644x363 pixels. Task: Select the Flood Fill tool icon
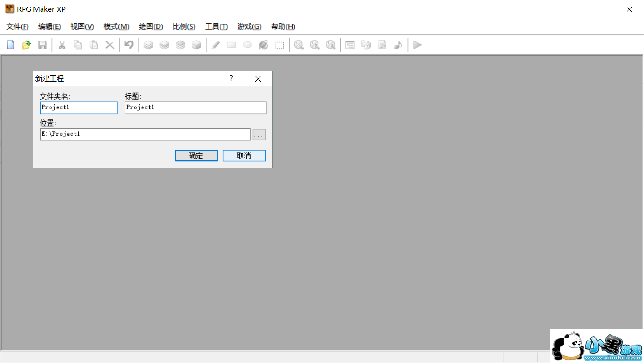pyautogui.click(x=264, y=45)
